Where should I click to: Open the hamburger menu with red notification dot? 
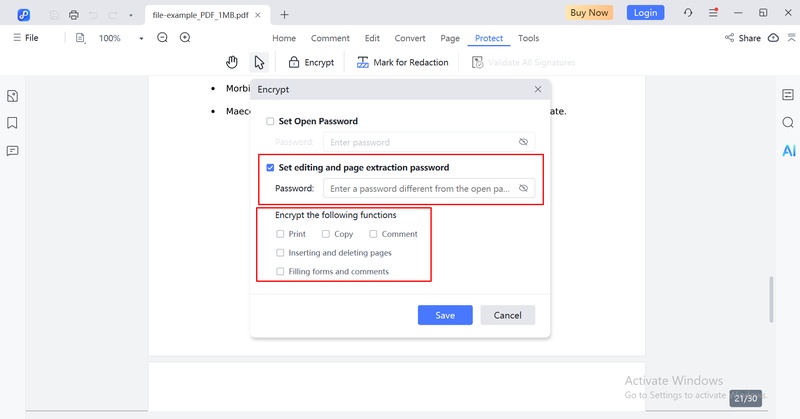713,13
